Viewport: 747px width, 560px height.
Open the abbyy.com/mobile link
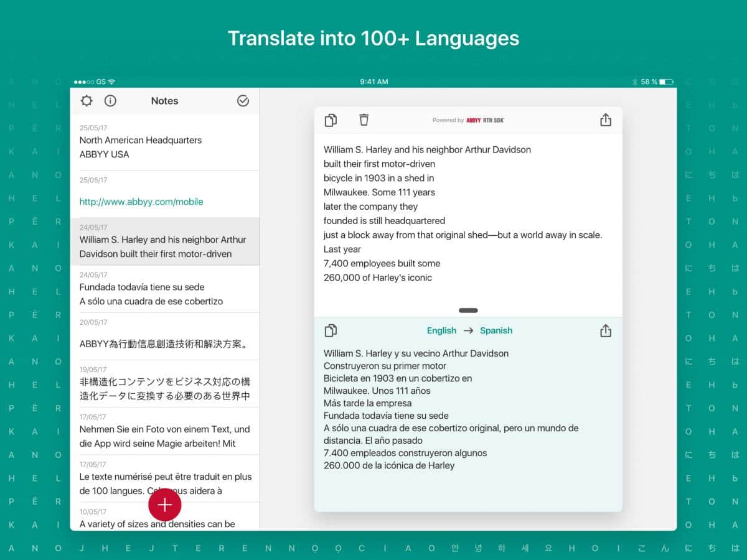point(141,202)
